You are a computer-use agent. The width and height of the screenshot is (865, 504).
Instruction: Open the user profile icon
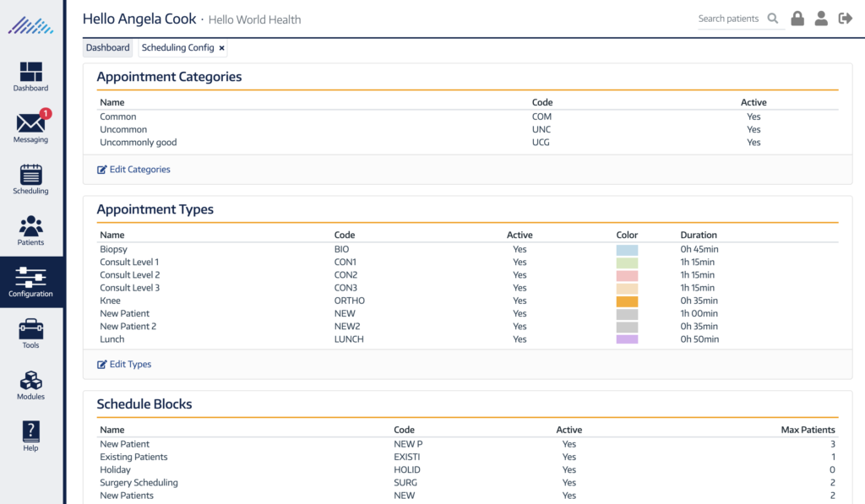pyautogui.click(x=821, y=19)
